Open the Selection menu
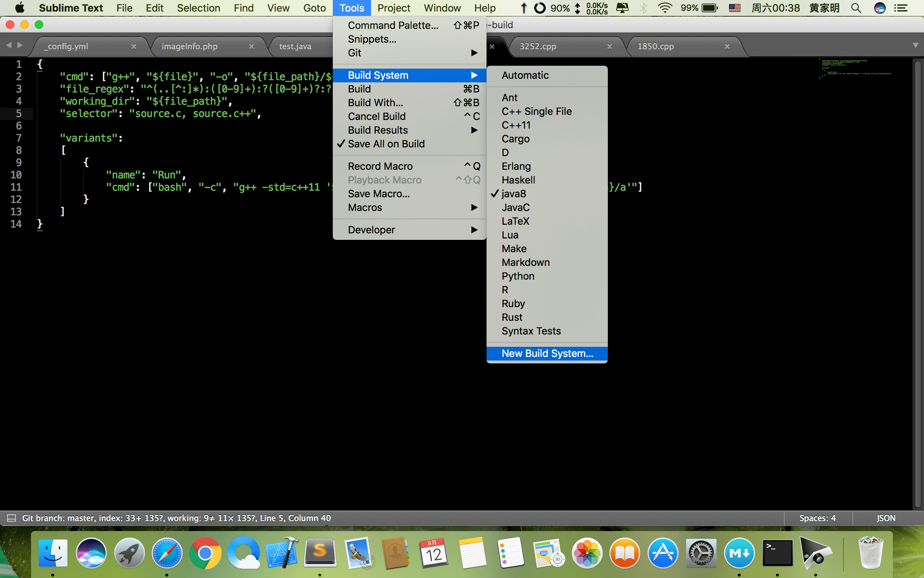The image size is (924, 578). (199, 8)
